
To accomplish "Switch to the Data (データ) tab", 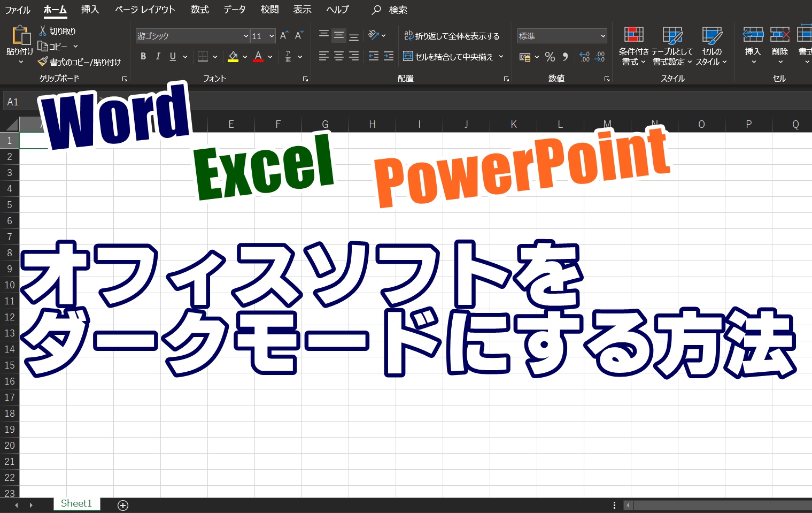I will 234,10.
